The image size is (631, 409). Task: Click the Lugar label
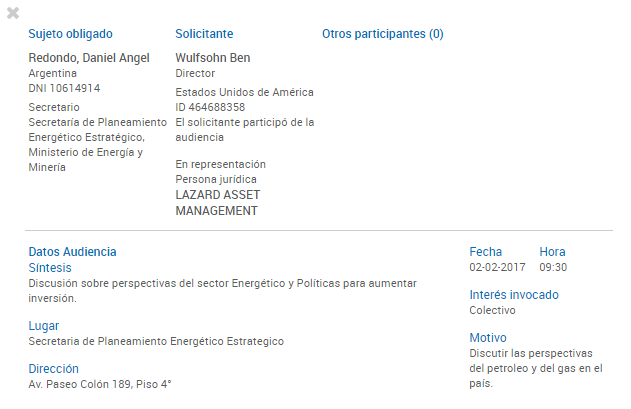tap(44, 326)
